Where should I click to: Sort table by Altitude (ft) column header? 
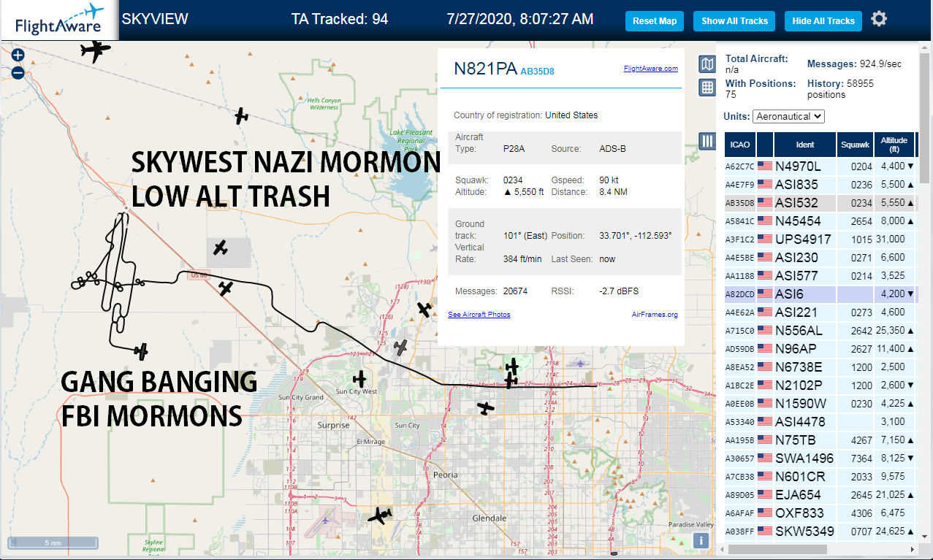coord(894,145)
